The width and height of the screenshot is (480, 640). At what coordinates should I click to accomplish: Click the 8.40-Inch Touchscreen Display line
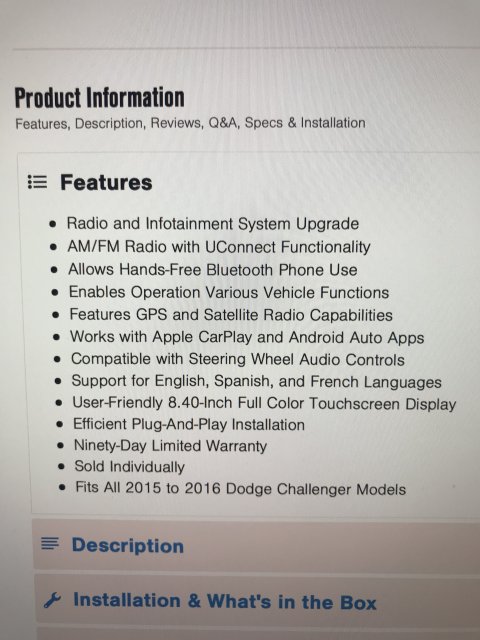264,403
